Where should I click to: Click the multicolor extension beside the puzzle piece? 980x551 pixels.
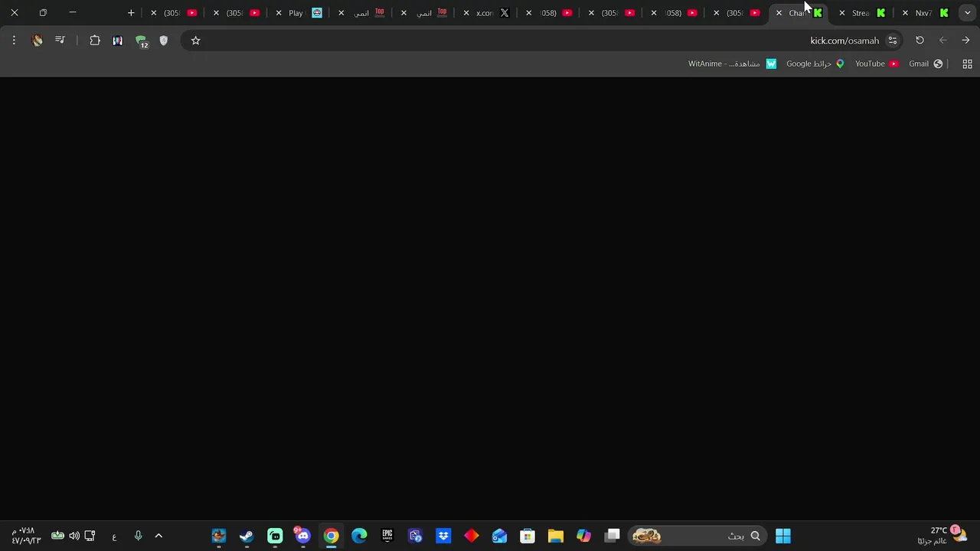117,41
